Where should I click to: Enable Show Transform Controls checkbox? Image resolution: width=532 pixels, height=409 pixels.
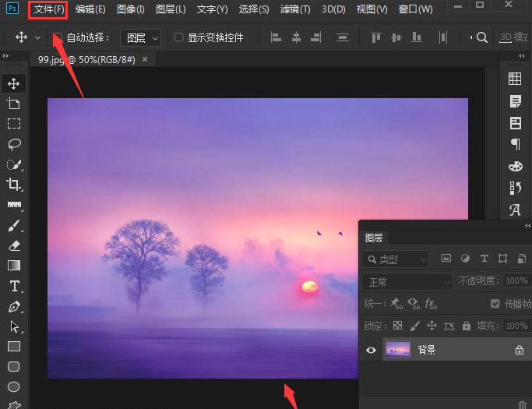(x=179, y=37)
